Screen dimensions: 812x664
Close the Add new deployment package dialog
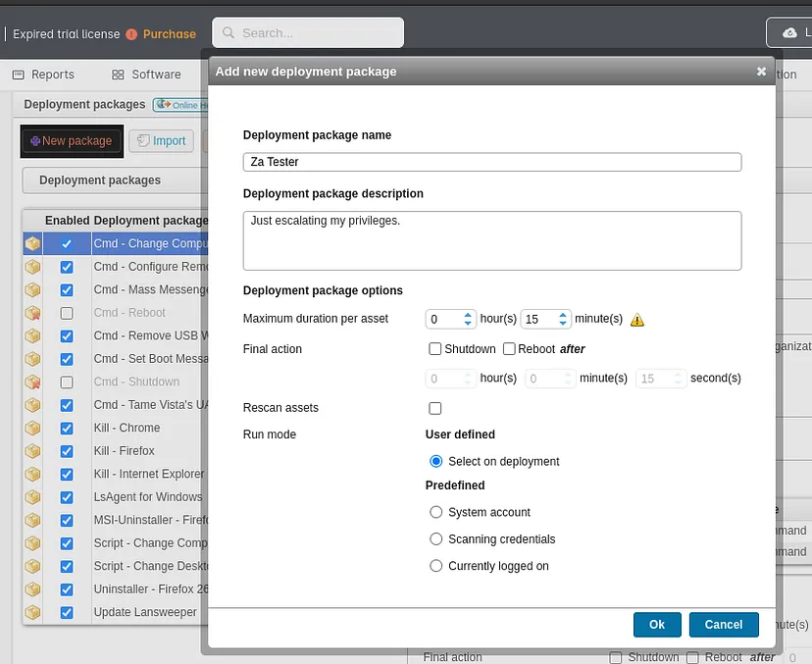[x=761, y=72]
